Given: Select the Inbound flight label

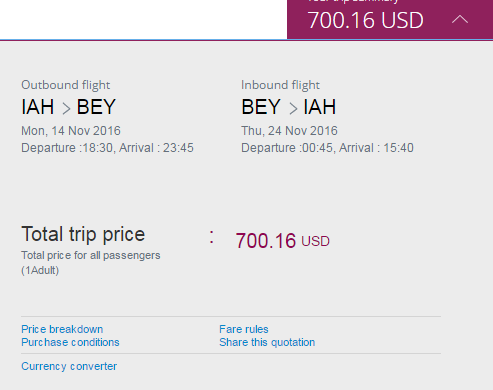Looking at the screenshot, I should (280, 85).
